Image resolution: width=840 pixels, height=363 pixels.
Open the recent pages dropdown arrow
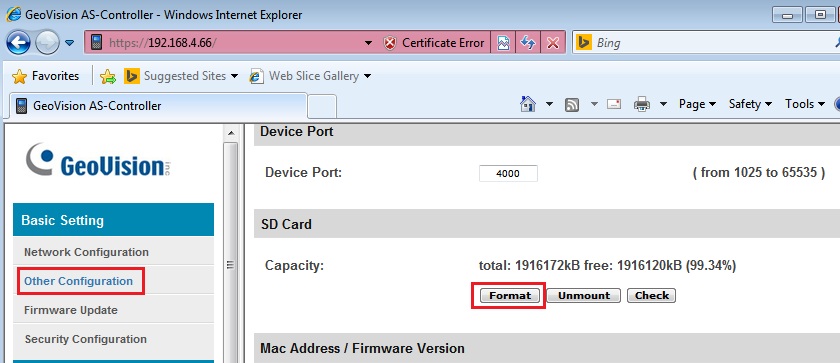(x=70, y=43)
